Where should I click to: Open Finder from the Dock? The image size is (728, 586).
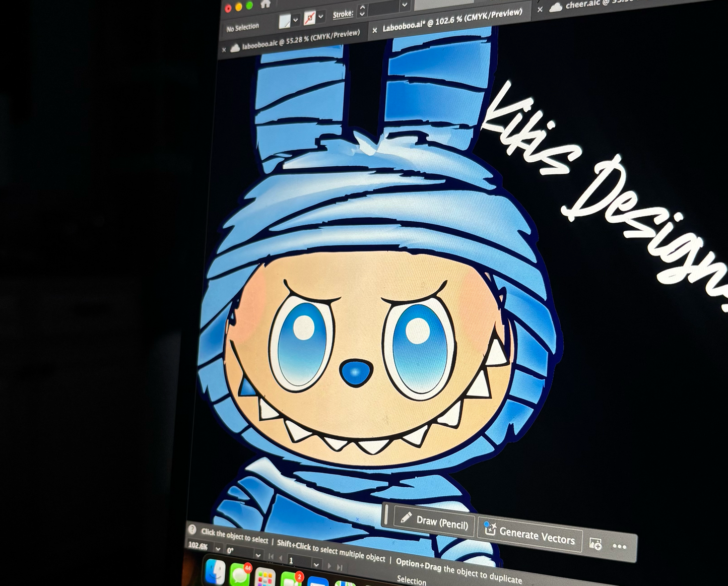(x=216, y=571)
